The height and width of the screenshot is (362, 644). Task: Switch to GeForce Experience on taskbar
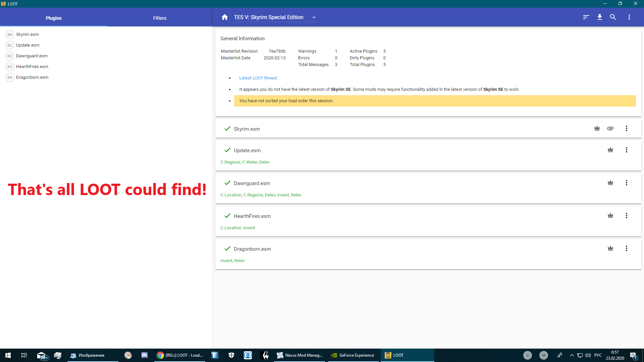click(x=353, y=355)
